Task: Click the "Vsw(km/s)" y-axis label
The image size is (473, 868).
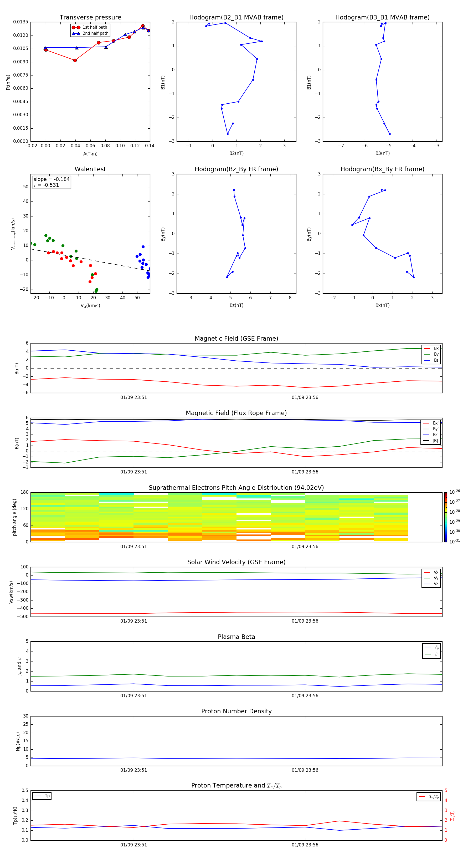Action: (x=11, y=592)
